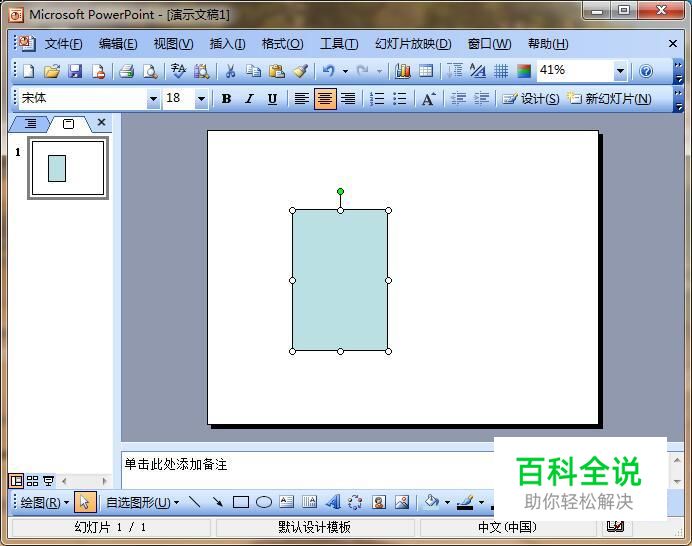Click Increase Font Size icon
The image size is (692, 546).
pyautogui.click(x=429, y=99)
